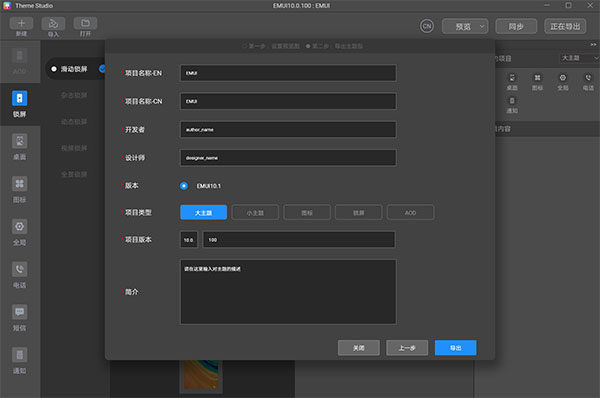Choose the 小主题 project type tab
This screenshot has height=398, width=600.
(x=255, y=212)
